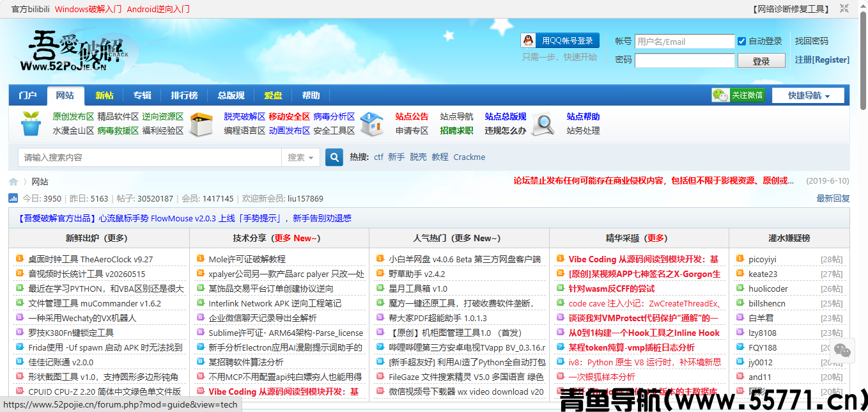Click the 注册[Register] link

[822, 59]
